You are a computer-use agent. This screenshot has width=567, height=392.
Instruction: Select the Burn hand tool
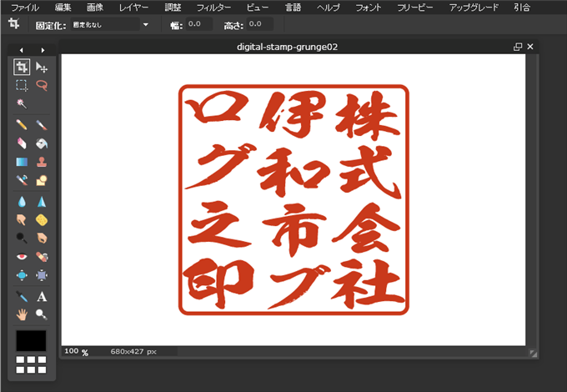[42, 238]
